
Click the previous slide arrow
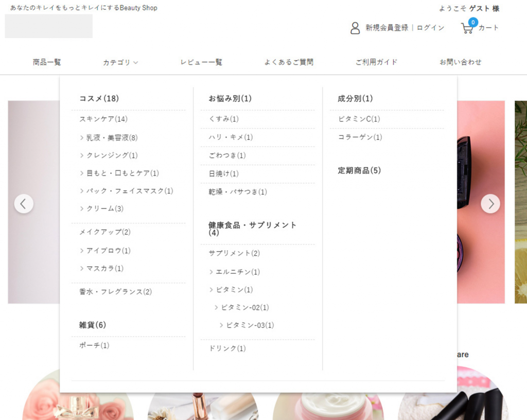point(24,204)
